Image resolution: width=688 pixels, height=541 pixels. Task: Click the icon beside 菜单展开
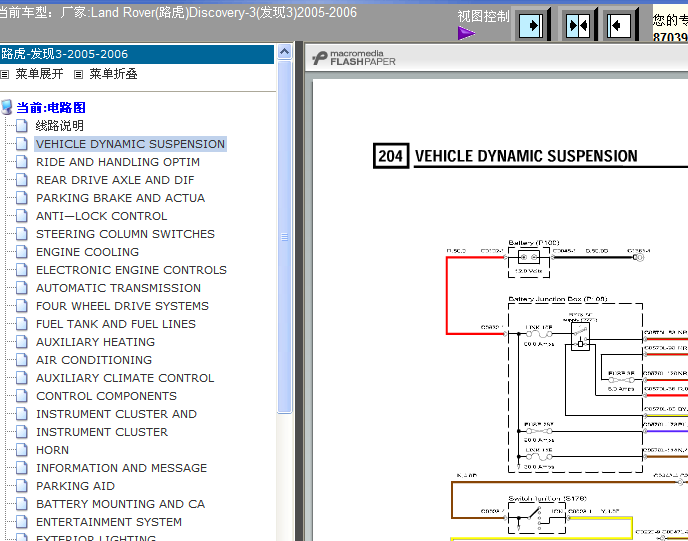[x=5, y=75]
